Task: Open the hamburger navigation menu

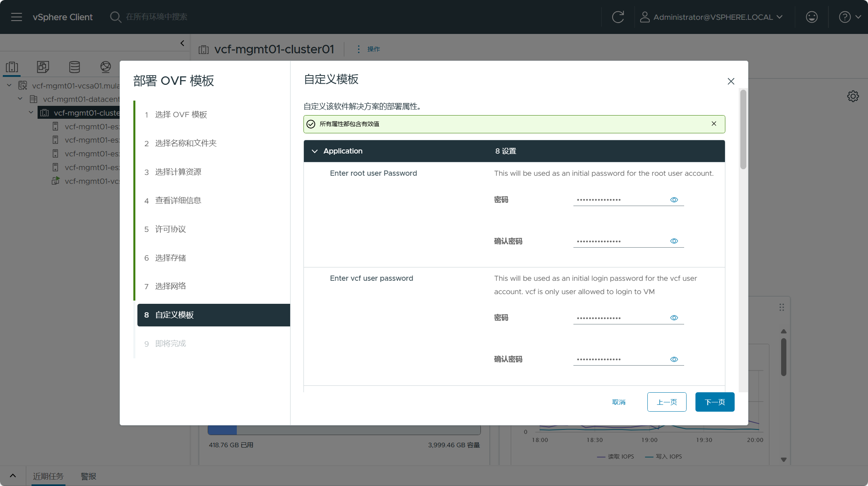Action: pyautogui.click(x=17, y=17)
